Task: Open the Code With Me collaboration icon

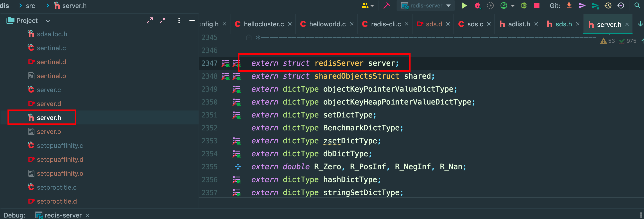Action: coord(367,5)
